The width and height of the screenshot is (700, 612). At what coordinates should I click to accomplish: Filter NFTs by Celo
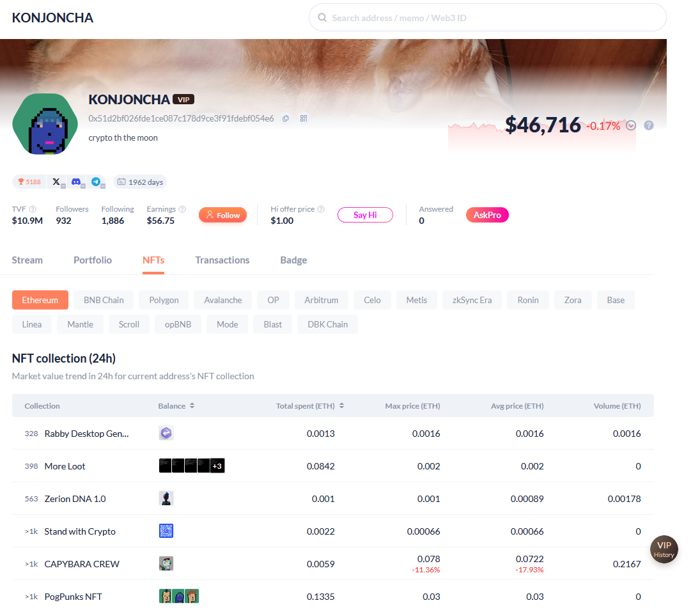coord(372,300)
